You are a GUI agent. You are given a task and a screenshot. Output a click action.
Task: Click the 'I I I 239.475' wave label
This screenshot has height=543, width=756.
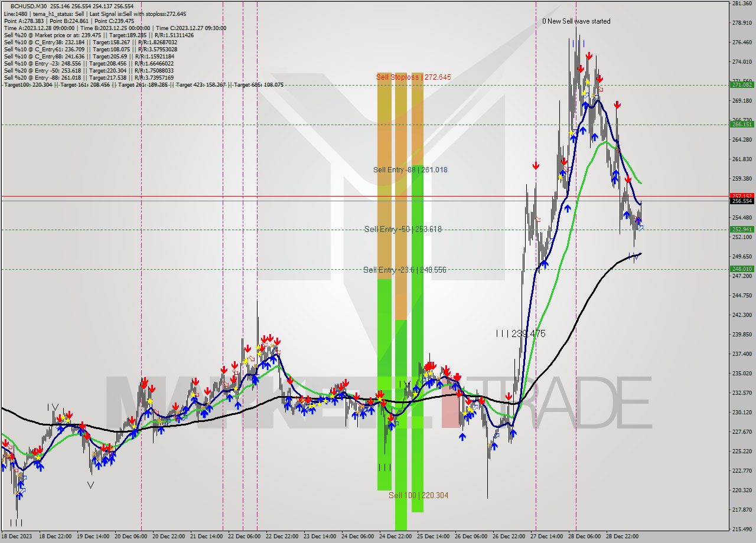pos(520,333)
